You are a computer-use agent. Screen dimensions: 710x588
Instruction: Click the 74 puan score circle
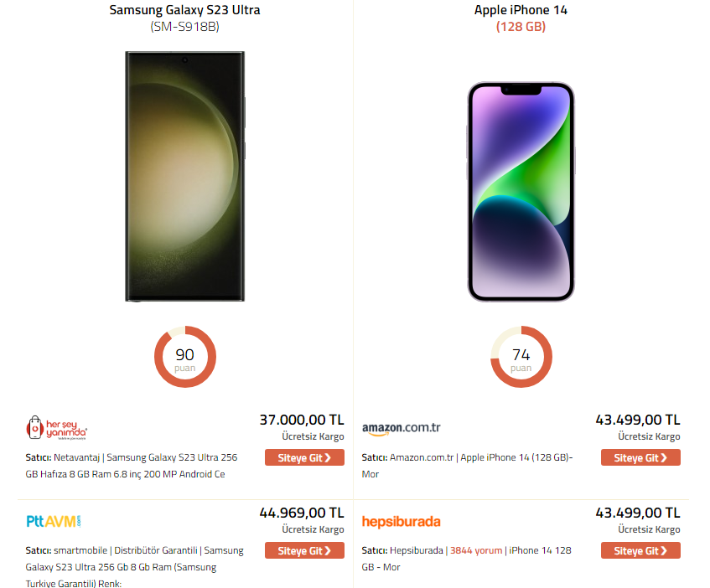(521, 357)
